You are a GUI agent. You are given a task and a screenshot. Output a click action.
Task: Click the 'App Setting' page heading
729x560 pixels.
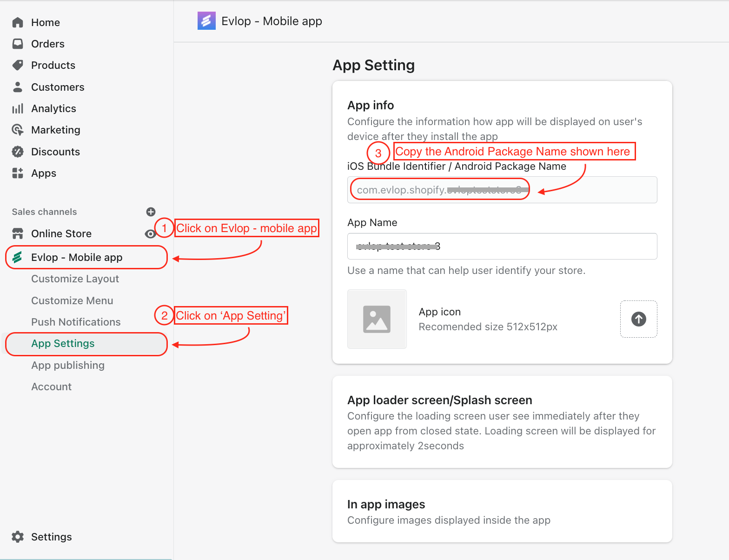374,65
